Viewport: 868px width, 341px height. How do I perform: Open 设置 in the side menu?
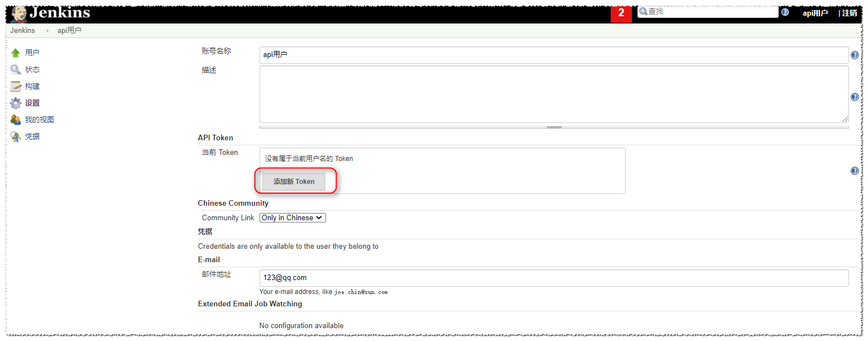32,103
